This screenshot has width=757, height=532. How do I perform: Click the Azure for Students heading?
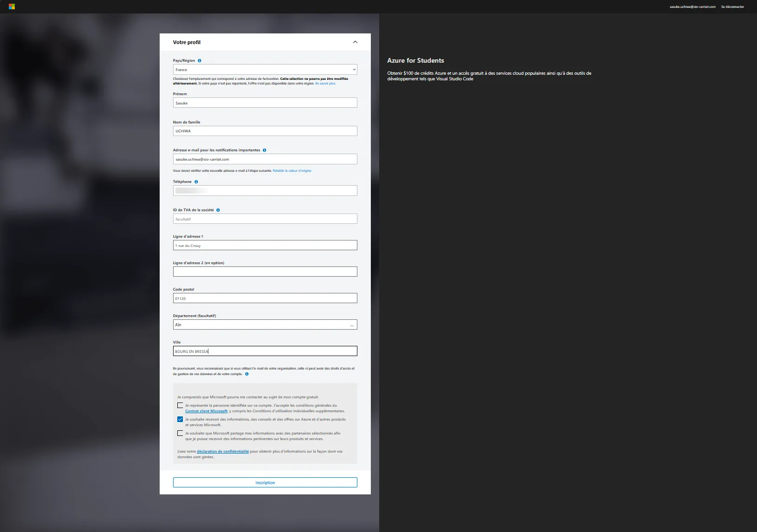[415, 60]
